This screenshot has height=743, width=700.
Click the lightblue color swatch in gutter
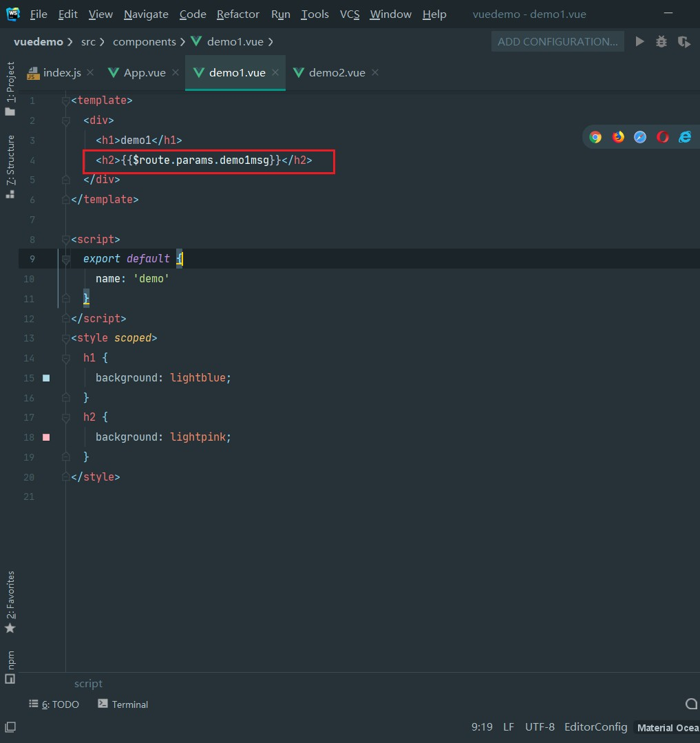46,378
